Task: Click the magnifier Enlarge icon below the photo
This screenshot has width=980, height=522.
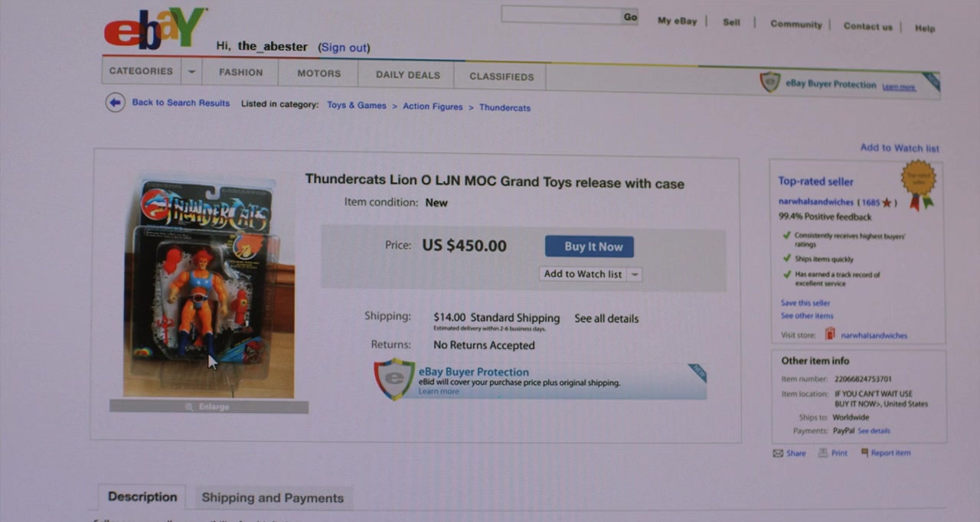Action: pyautogui.click(x=189, y=406)
